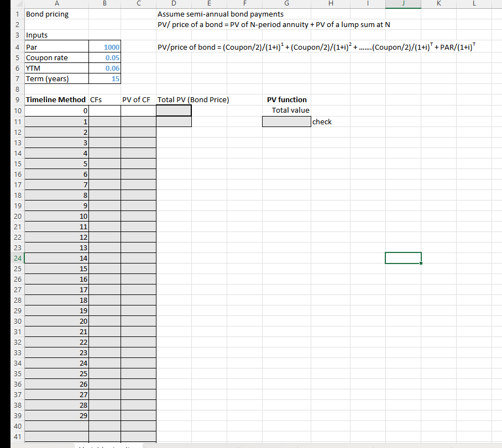Select the Par value cell containing 1000

104,46
